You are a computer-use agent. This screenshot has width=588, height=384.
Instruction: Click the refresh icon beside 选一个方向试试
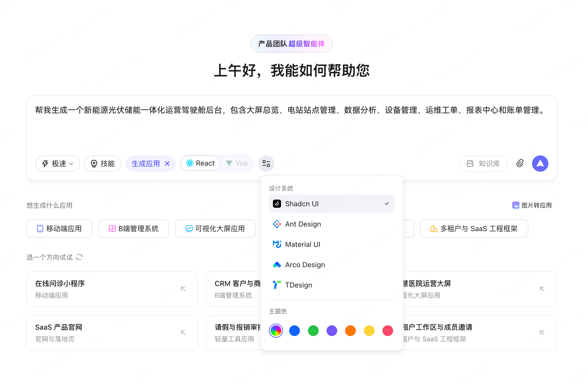tap(79, 257)
